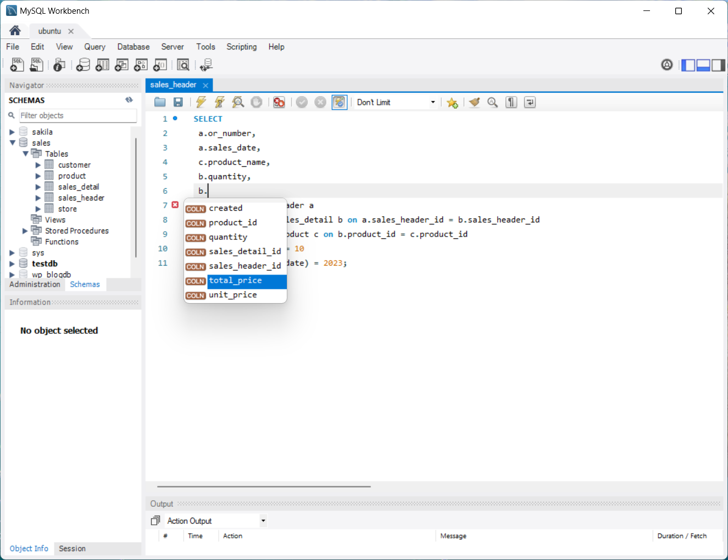
Task: Toggle display of invisible characters
Action: (511, 102)
